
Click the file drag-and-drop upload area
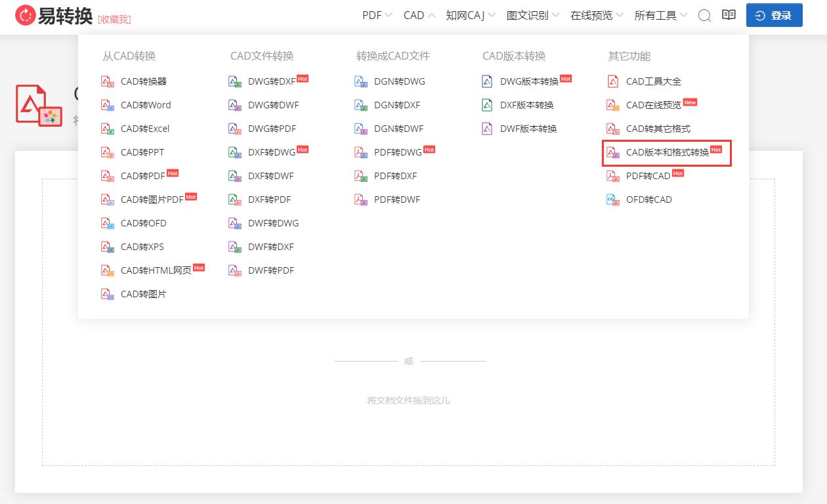coord(408,399)
